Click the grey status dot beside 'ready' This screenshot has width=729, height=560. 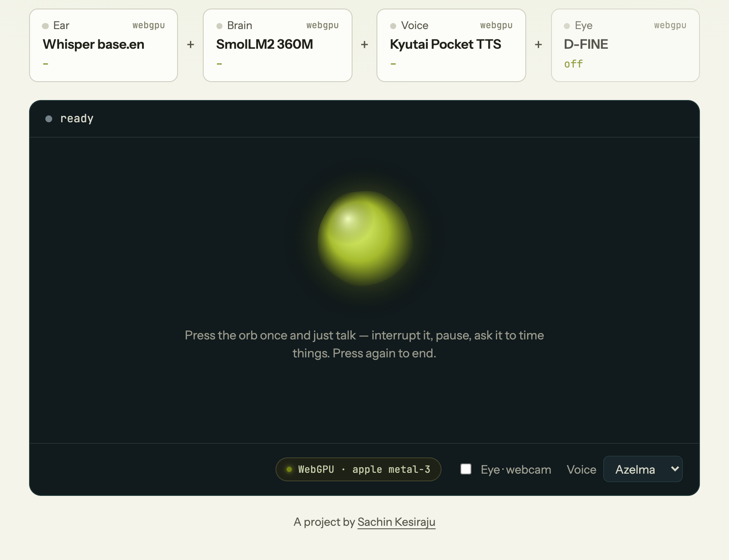coord(49,119)
